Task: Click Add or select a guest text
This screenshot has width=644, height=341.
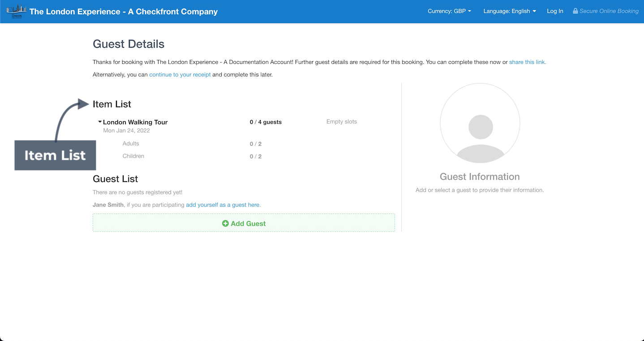Action: click(480, 190)
